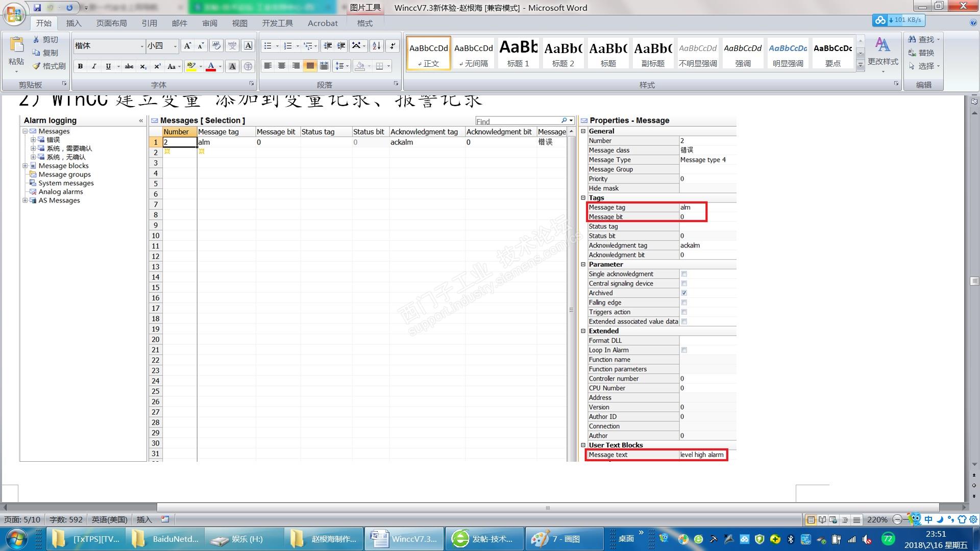Click the Cut scissors icon (剪切)
Viewport: 980px width, 551px height.
[x=45, y=39]
